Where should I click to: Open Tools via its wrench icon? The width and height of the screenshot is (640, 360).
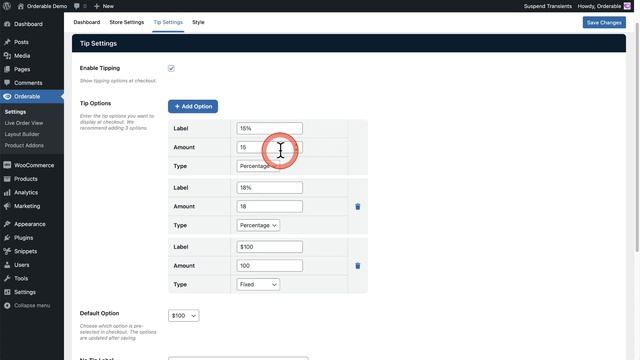7,278
